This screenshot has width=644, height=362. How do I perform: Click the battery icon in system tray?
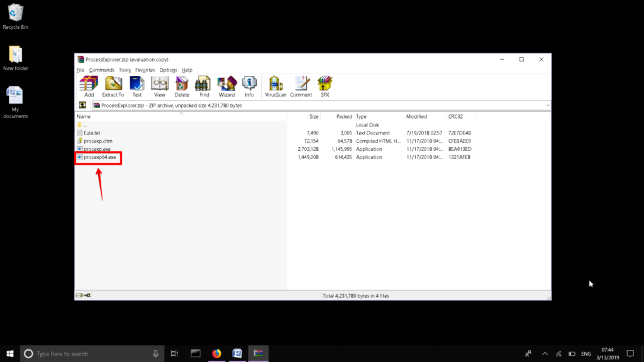572,353
